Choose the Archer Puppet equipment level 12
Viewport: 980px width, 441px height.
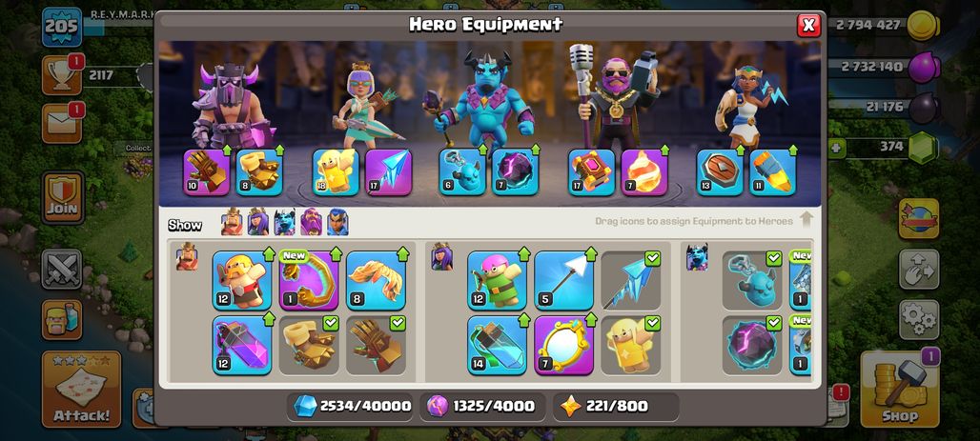pyautogui.click(x=497, y=280)
